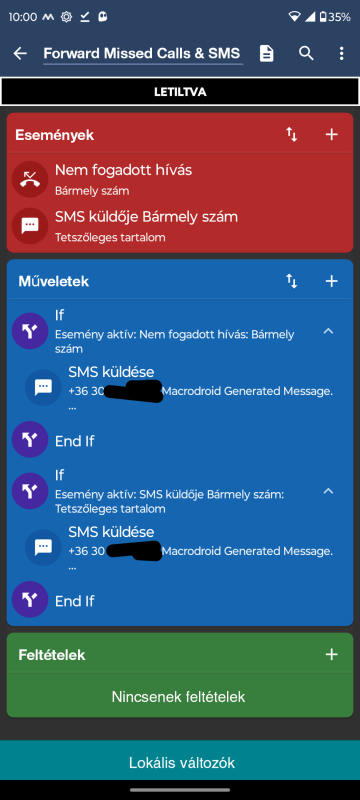
Task: Reorder actions in Műveletek section
Action: click(292, 281)
